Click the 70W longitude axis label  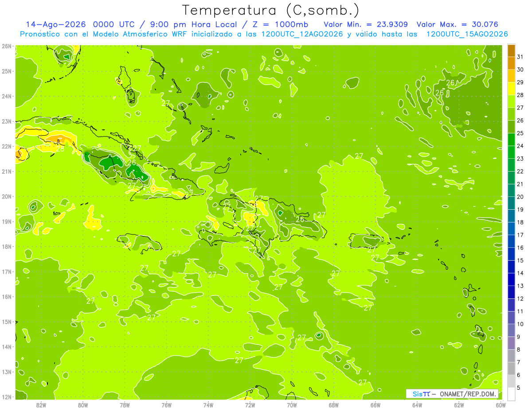(x=292, y=405)
